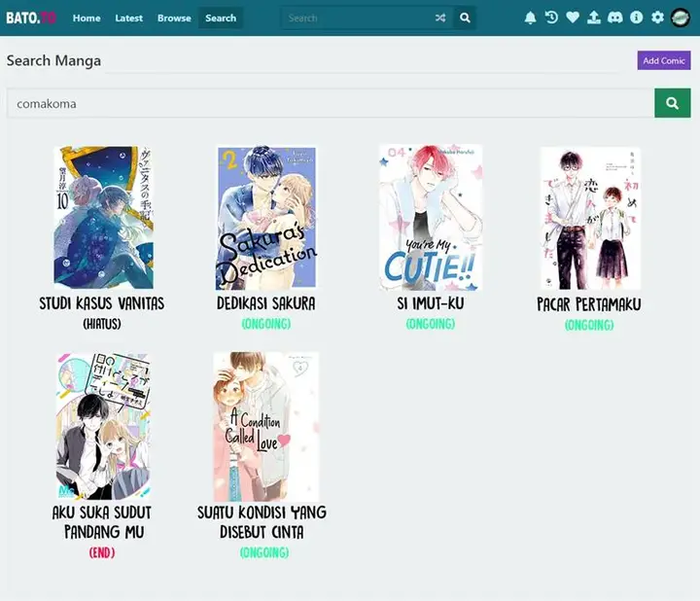Viewport: 700px width, 601px height.
Task: Focus the comakoma search manga field
Action: click(x=331, y=103)
